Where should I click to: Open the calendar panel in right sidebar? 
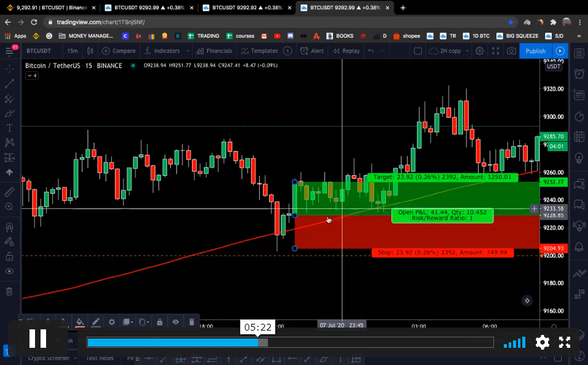click(x=579, y=136)
